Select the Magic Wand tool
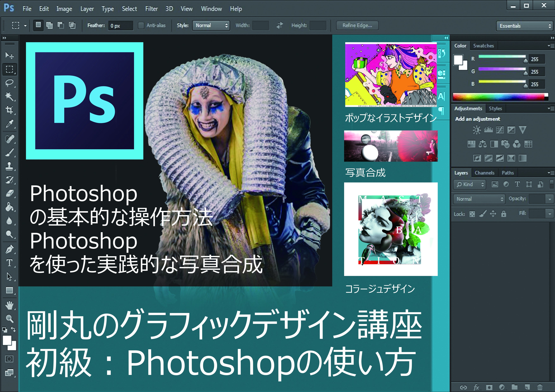The image size is (555, 392). 9,96
